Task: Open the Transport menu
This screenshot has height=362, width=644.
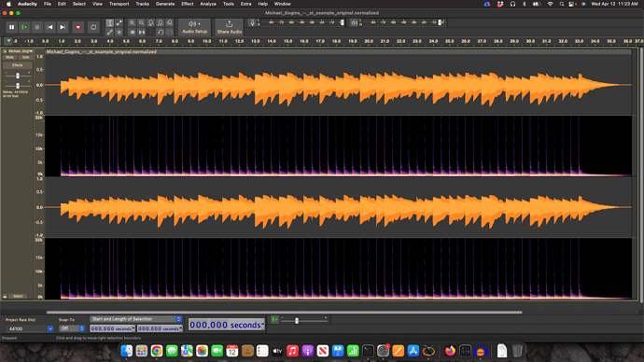Action: (x=119, y=4)
